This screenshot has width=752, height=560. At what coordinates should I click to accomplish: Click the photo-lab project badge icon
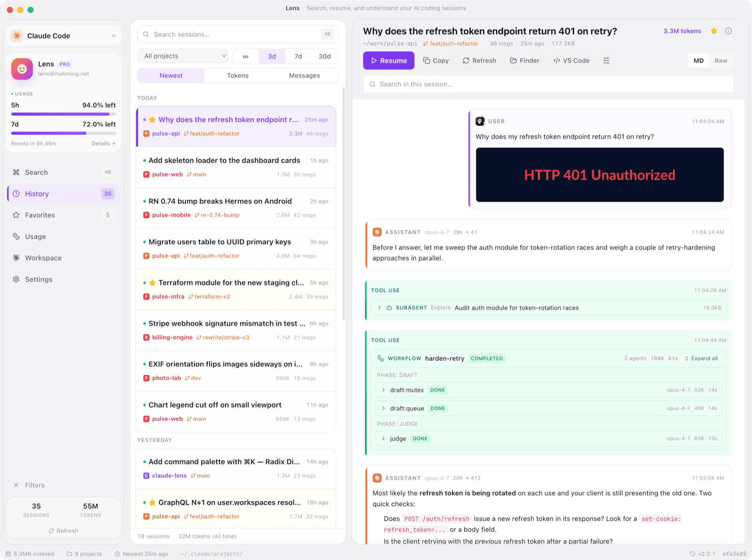coord(147,379)
